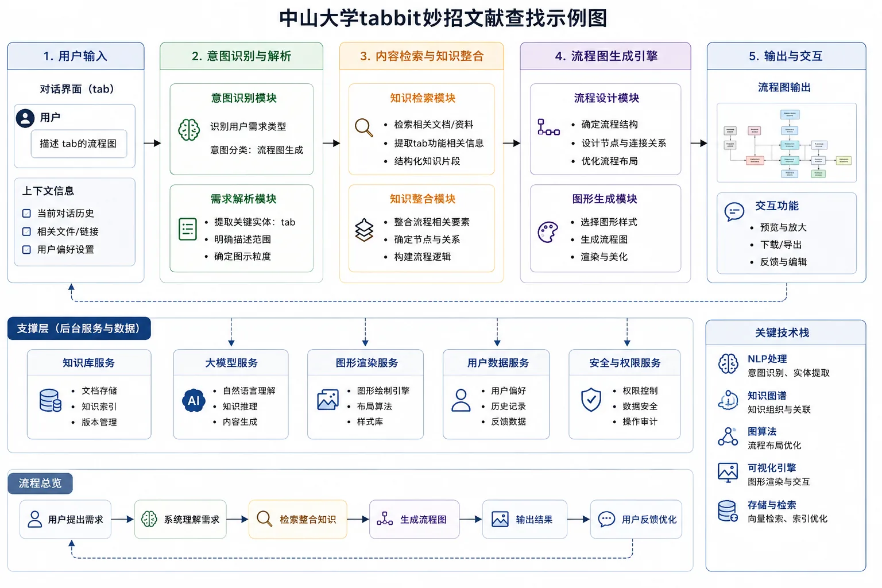882x588 pixels.
Task: Click the 系统理解需求 step box
Action: [180, 519]
